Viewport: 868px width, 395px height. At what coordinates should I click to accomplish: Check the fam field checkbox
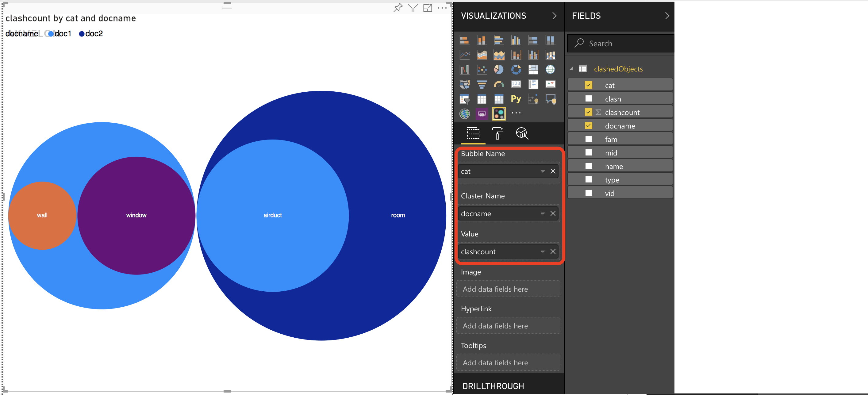tap(588, 139)
